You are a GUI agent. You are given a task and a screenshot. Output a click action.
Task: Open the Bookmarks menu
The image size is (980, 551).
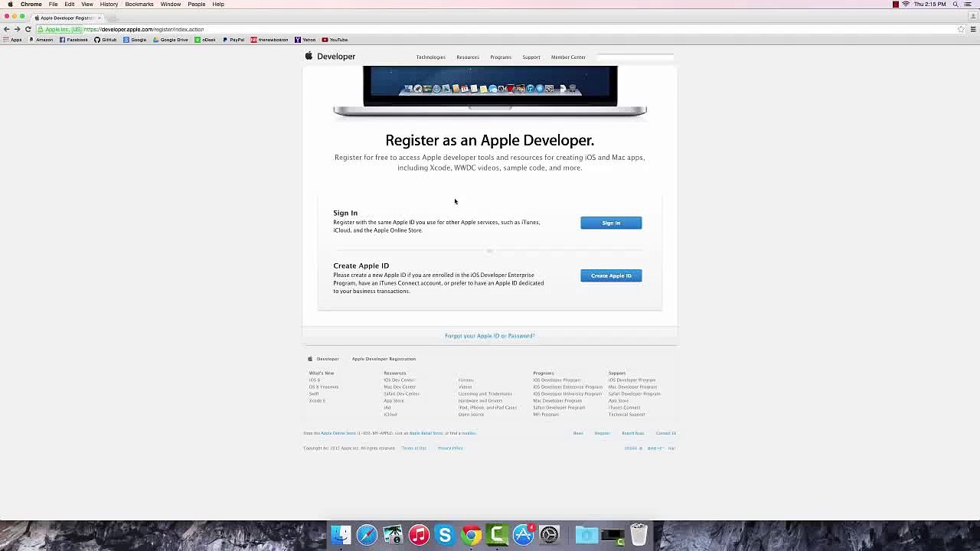click(x=139, y=5)
